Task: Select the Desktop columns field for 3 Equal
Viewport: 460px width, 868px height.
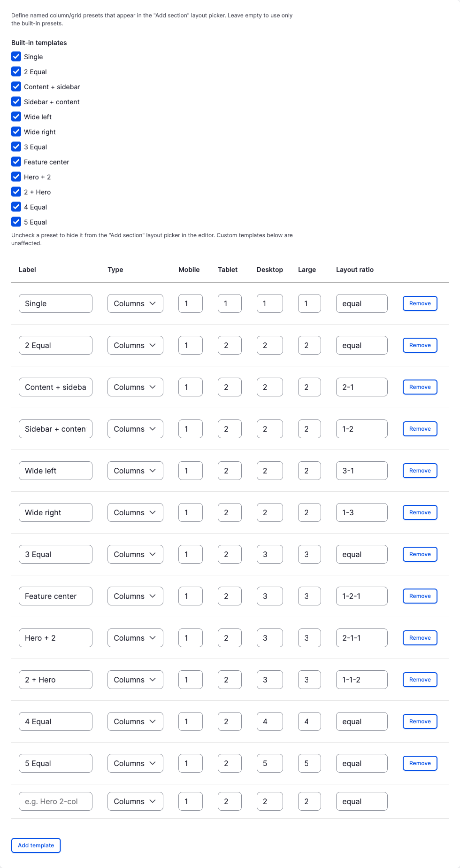Action: [x=270, y=554]
